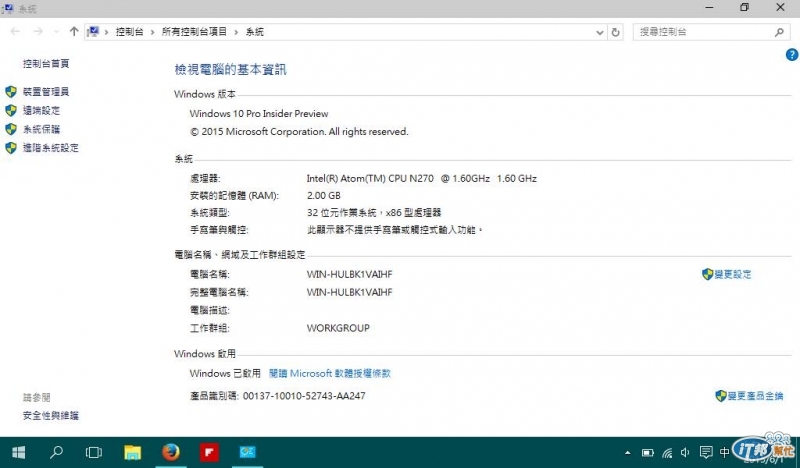The height and width of the screenshot is (468, 800).
Task: Go up one level with Up arrow
Action: click(x=74, y=32)
